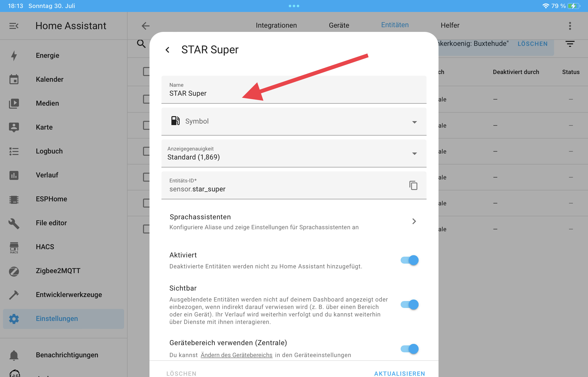Open HACS store

pos(64,247)
